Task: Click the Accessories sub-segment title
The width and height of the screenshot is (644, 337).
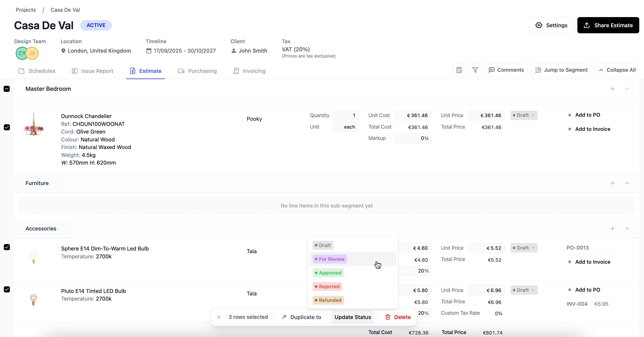Action: pyautogui.click(x=41, y=229)
